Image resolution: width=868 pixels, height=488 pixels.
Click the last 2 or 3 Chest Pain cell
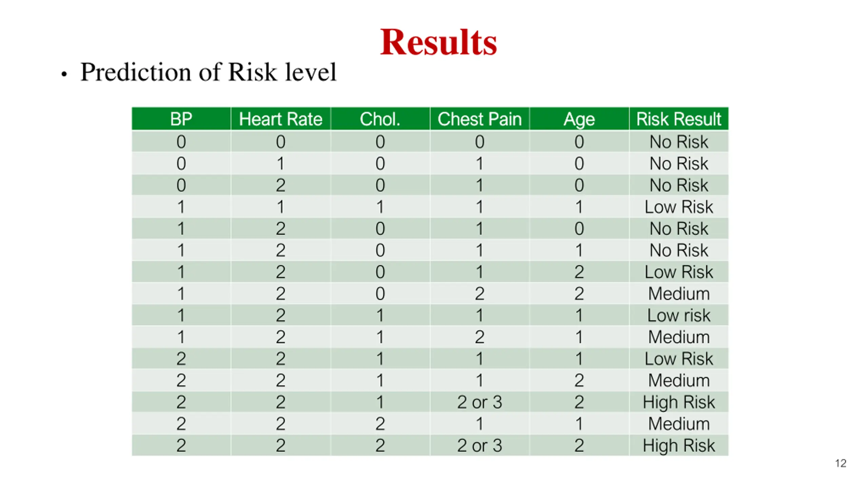[479, 445]
